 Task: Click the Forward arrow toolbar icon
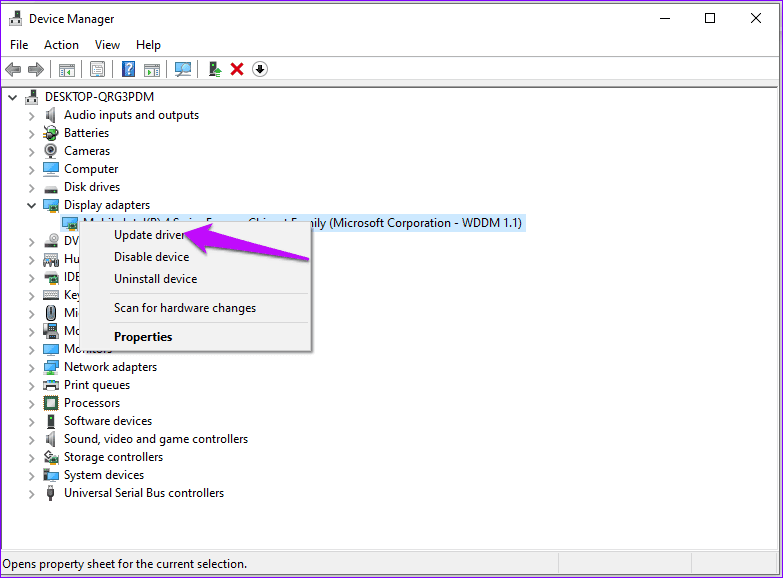(35, 69)
